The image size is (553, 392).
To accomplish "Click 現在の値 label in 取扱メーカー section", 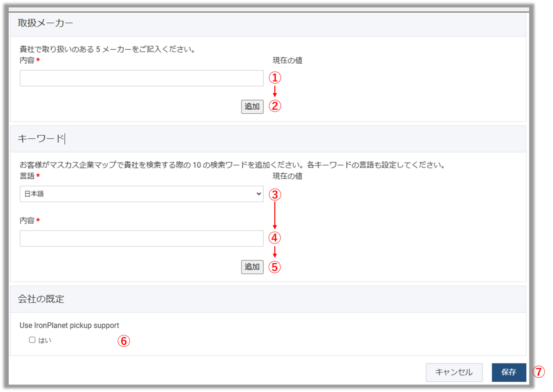I will click(287, 60).
